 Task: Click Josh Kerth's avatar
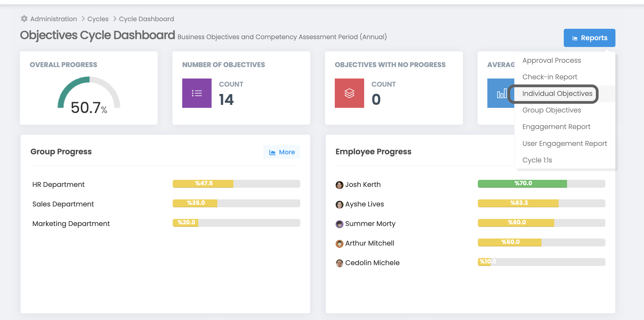pyautogui.click(x=339, y=185)
